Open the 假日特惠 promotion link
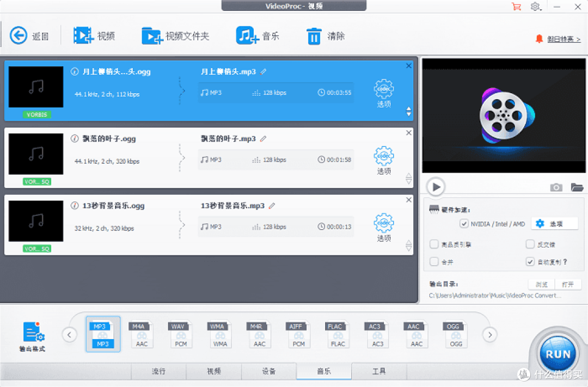The width and height of the screenshot is (588, 387). pos(563,39)
